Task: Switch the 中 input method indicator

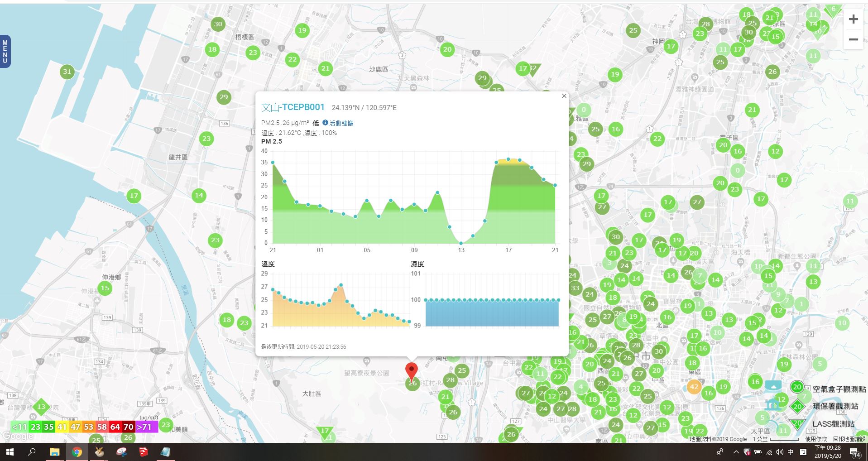Action: [x=791, y=452]
